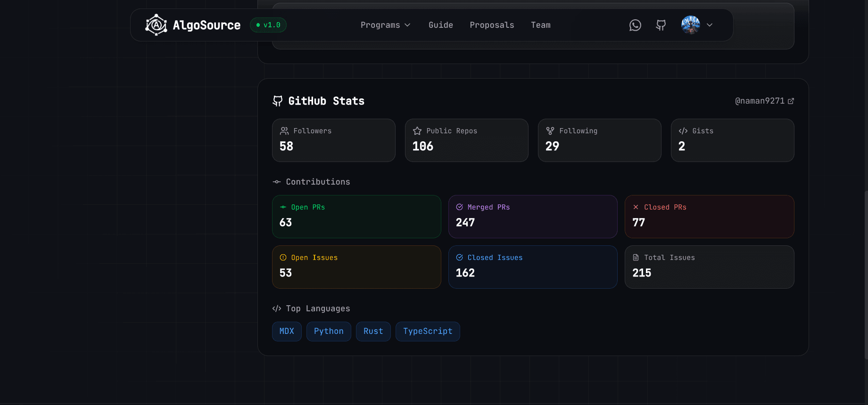Click the Gists code icon
Image resolution: width=868 pixels, height=405 pixels.
[x=683, y=131]
